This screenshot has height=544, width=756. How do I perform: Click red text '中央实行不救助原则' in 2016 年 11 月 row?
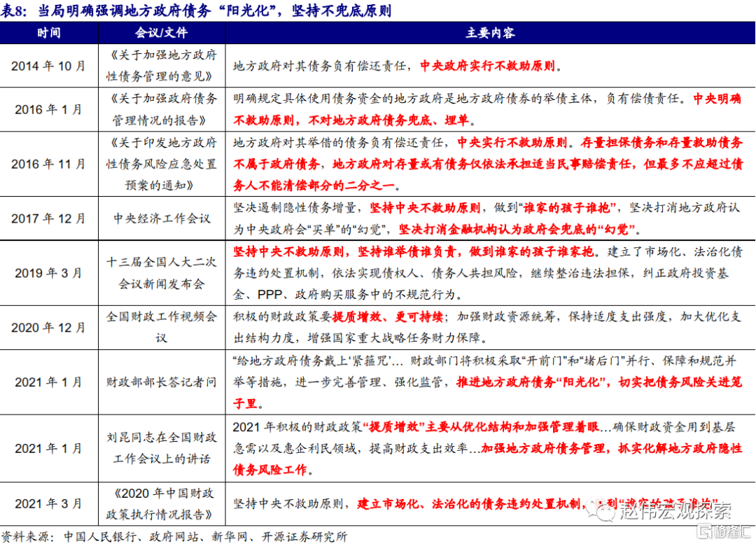tap(512, 142)
